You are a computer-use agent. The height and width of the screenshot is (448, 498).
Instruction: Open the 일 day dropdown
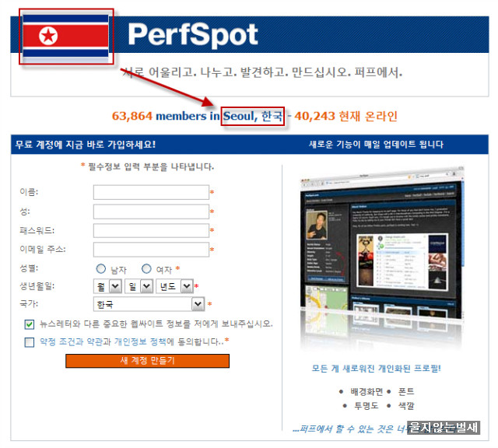[139, 286]
